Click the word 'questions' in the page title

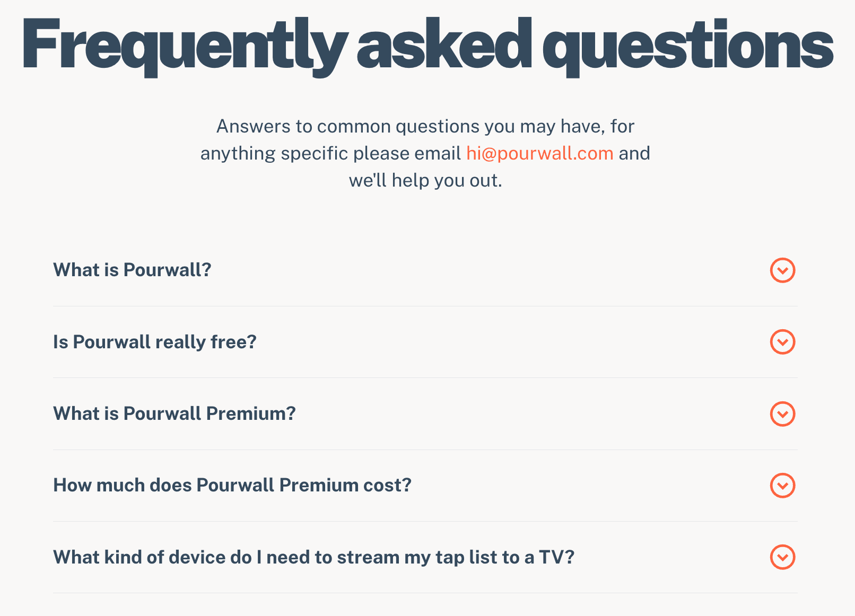point(687,45)
